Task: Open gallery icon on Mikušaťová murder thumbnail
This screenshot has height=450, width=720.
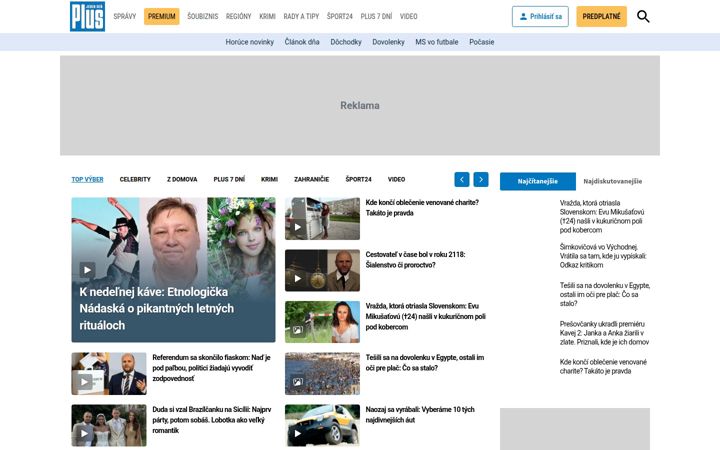Action: 298,330
